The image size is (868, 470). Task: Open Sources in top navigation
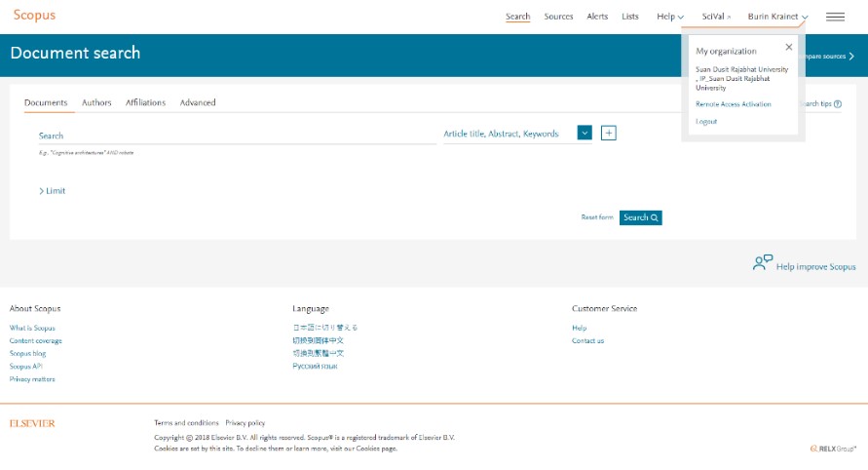click(x=558, y=17)
